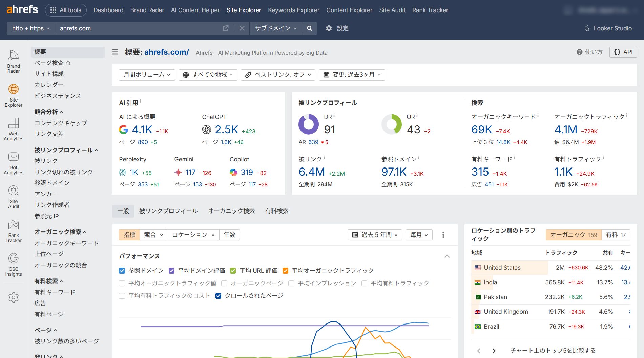
Task: Open the http + https protocol dropdown
Action: click(x=30, y=28)
